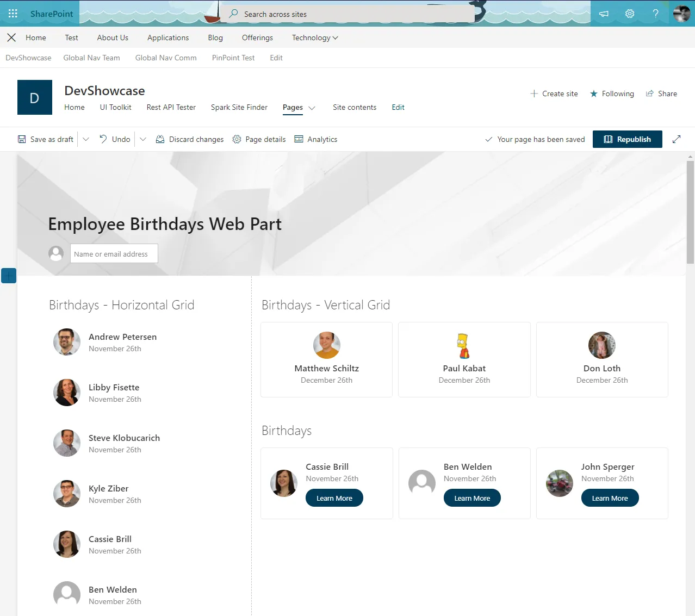Open the Save as draft dropdown arrow
695x616 pixels.
click(86, 139)
